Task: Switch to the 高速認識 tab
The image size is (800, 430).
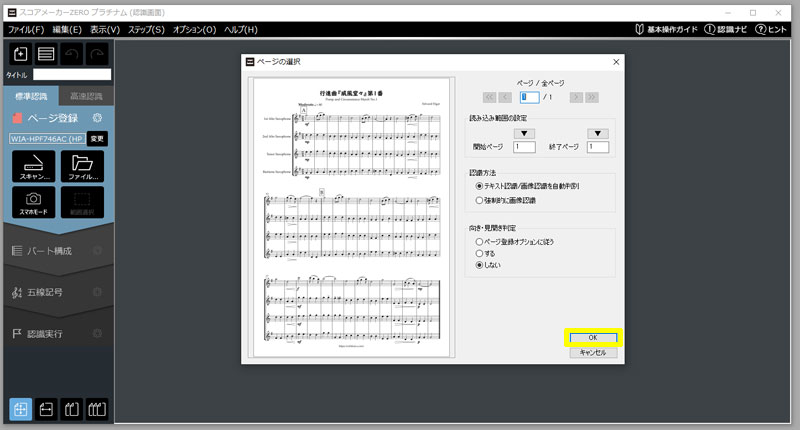Action: tap(86, 96)
